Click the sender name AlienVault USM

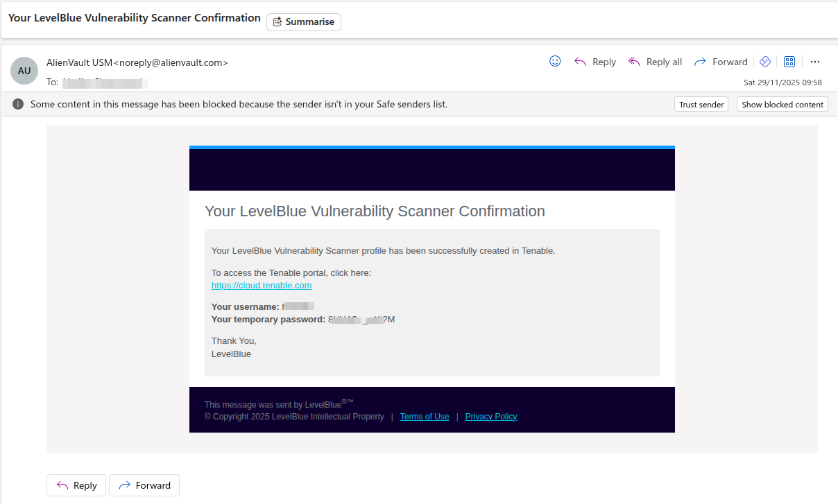[x=79, y=62]
